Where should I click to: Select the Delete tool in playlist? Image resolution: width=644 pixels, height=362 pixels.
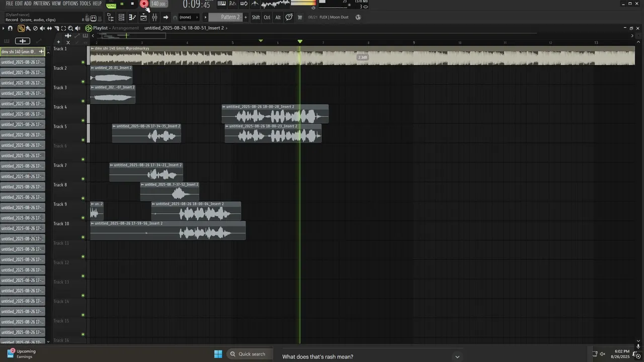35,28
